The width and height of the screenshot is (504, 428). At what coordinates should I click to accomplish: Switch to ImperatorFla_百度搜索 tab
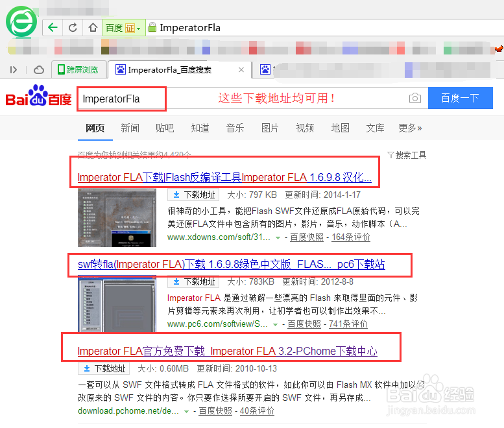coord(179,70)
